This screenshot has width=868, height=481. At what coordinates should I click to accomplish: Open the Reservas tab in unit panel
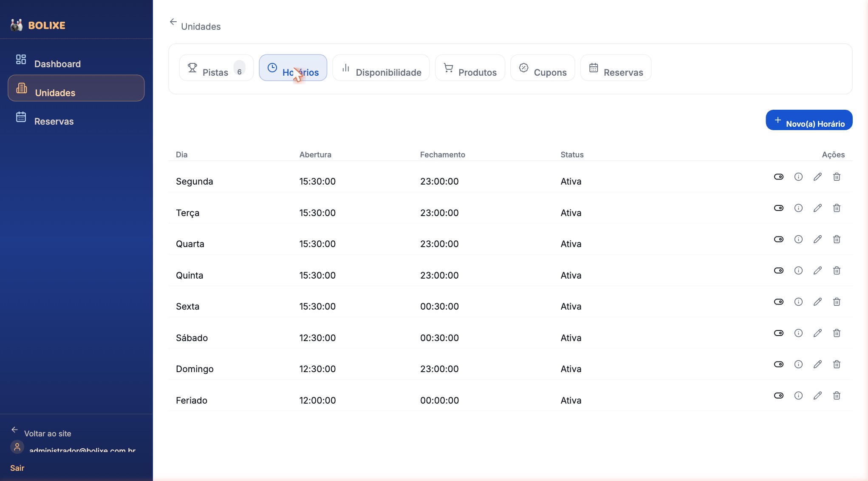616,68
